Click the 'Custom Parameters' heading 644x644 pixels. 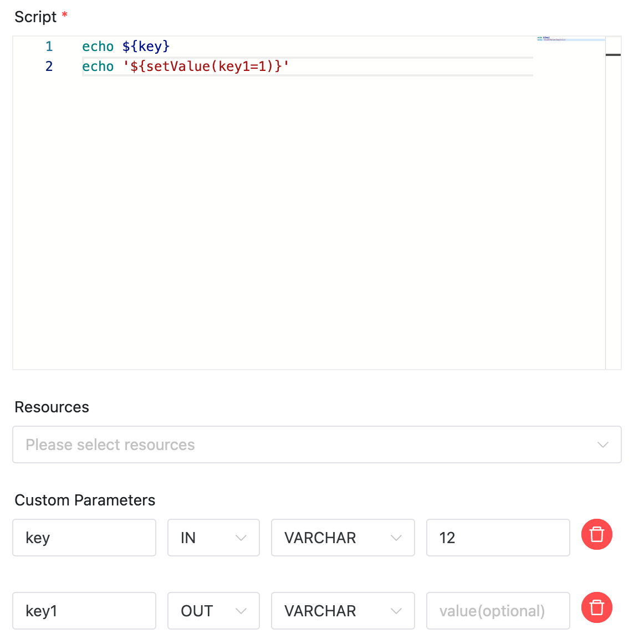pos(85,500)
